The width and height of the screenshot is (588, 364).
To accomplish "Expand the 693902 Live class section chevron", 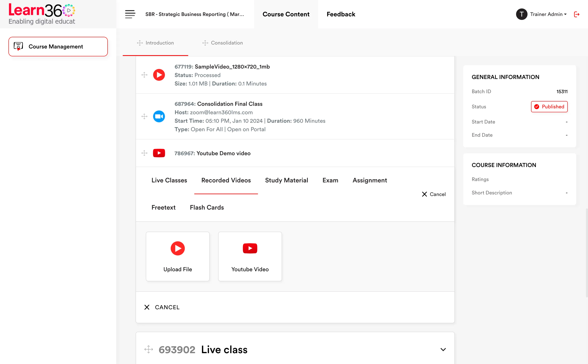I will click(x=443, y=350).
